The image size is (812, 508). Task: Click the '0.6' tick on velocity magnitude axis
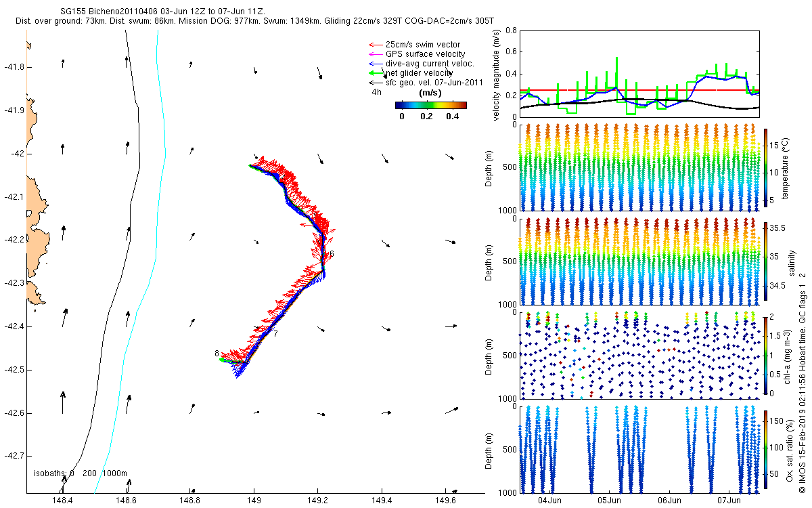510,52
